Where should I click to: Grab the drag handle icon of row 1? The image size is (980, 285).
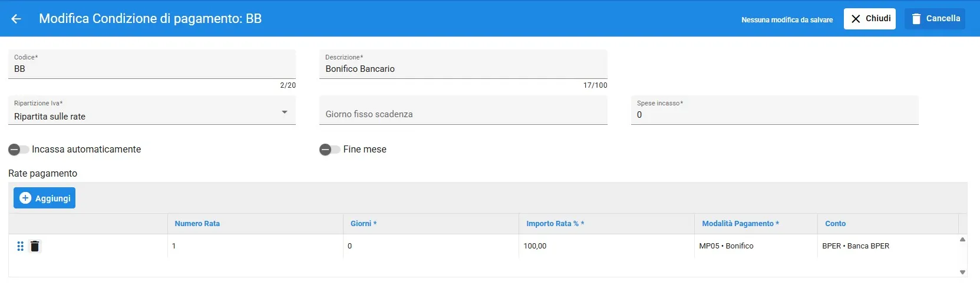20,246
